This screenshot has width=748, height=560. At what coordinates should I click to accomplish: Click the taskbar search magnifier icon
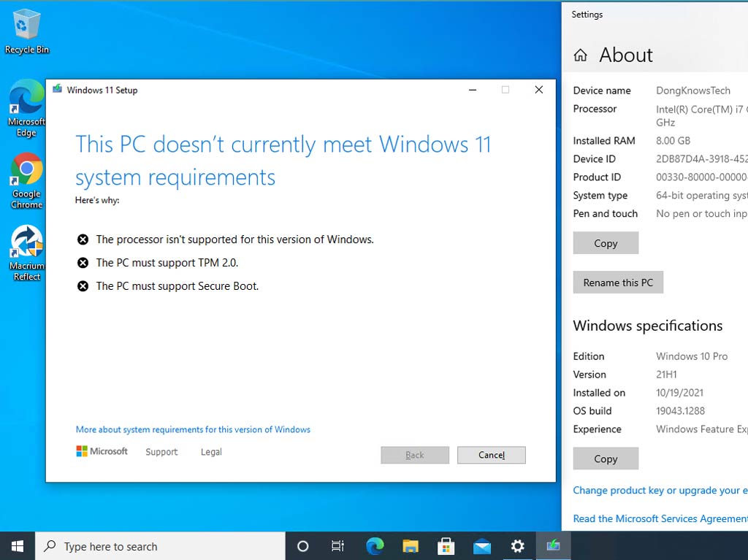[x=50, y=546]
